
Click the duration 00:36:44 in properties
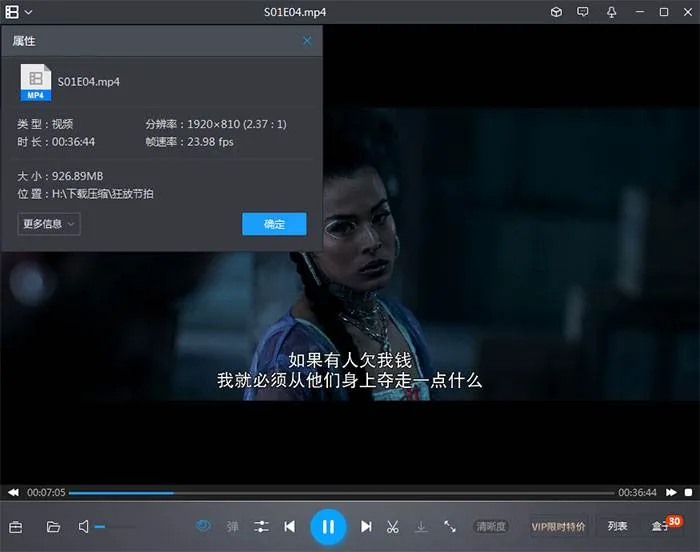[x=73, y=142]
